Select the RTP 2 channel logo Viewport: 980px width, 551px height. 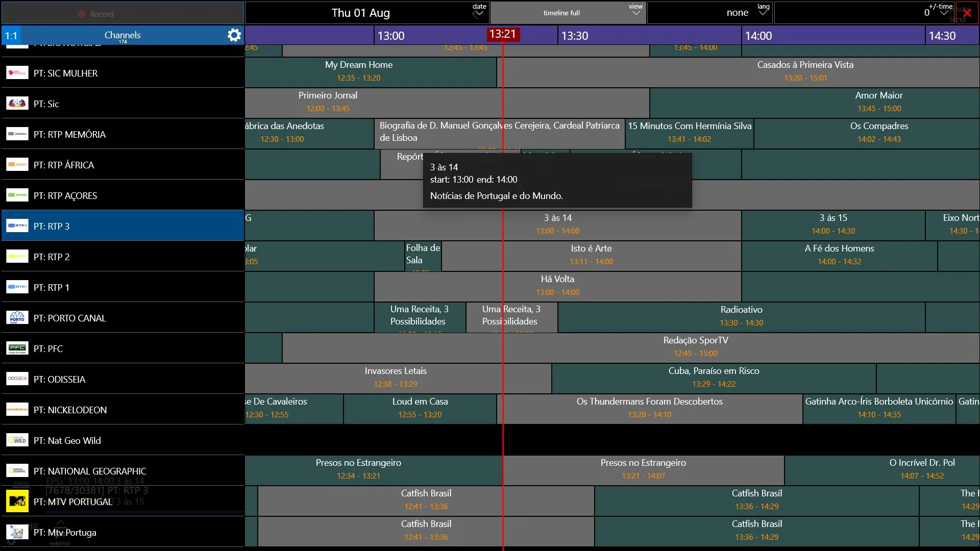click(17, 256)
